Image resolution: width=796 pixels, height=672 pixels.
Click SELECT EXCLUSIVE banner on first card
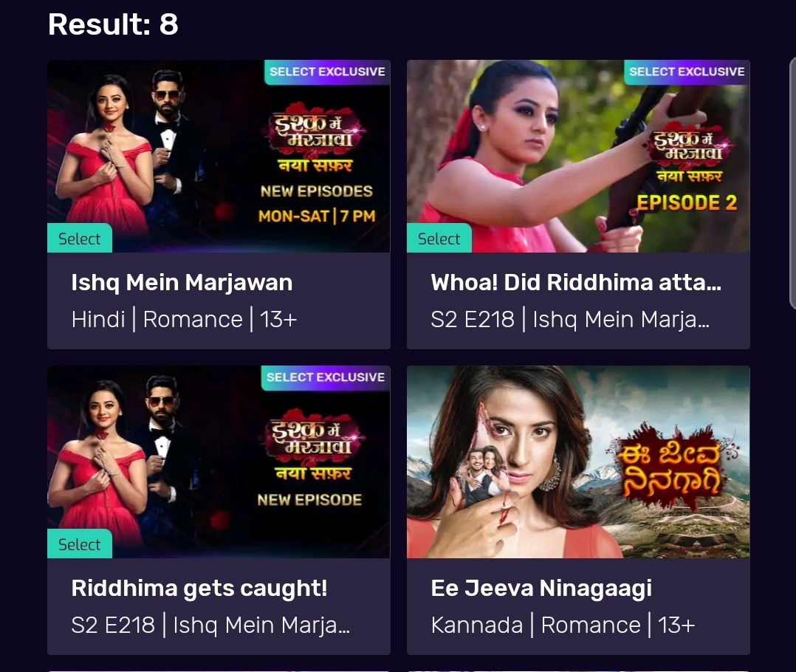327,72
